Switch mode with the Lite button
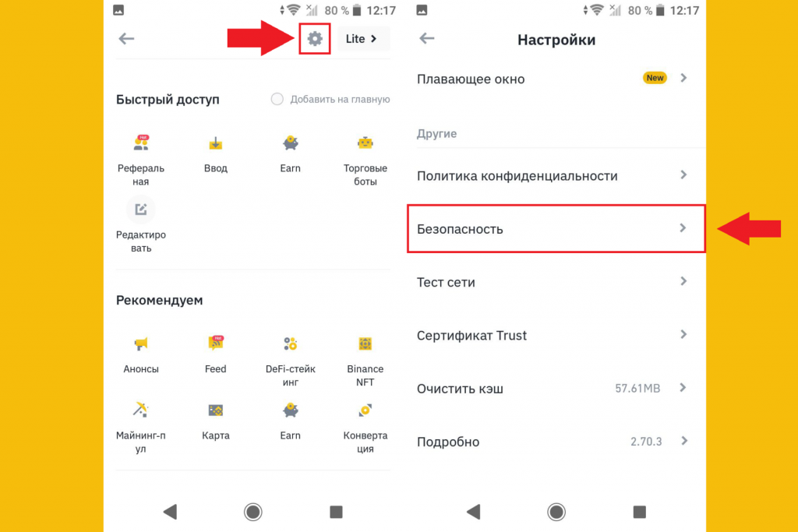Viewport: 798px width, 532px height. 362,39
